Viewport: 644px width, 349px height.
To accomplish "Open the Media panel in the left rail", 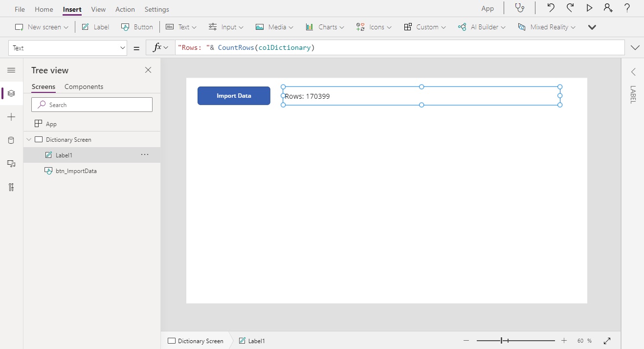I will point(11,164).
